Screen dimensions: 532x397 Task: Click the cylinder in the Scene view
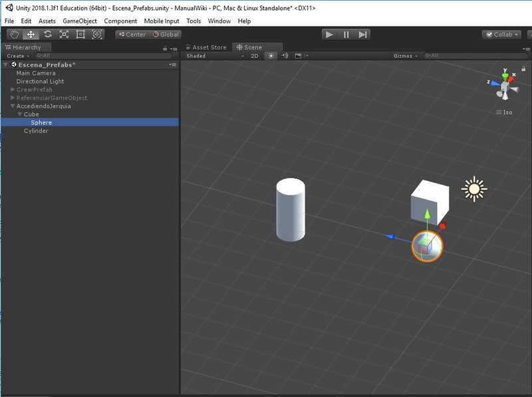click(291, 209)
